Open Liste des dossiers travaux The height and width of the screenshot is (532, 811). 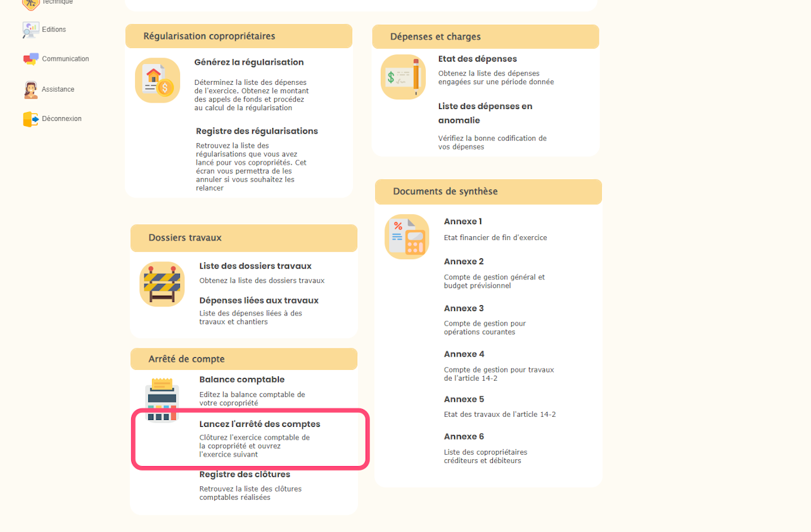(x=255, y=266)
